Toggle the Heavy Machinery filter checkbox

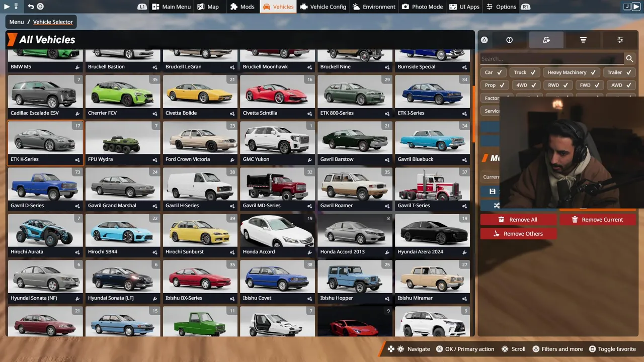pyautogui.click(x=572, y=72)
